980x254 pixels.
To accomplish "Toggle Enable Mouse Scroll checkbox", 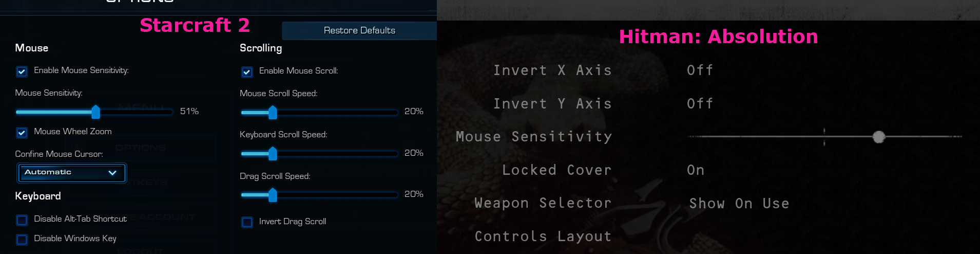I will (x=247, y=72).
